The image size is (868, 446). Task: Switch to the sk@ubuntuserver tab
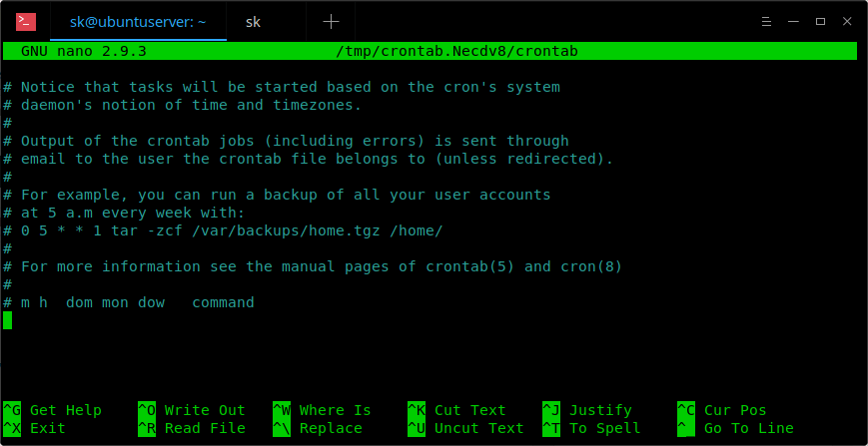pyautogui.click(x=138, y=22)
